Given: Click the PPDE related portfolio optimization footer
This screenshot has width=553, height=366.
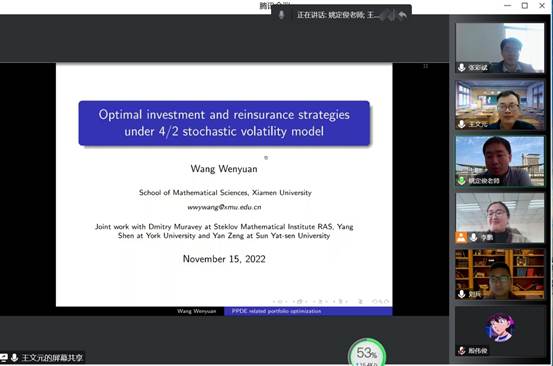Looking at the screenshot, I should [276, 311].
